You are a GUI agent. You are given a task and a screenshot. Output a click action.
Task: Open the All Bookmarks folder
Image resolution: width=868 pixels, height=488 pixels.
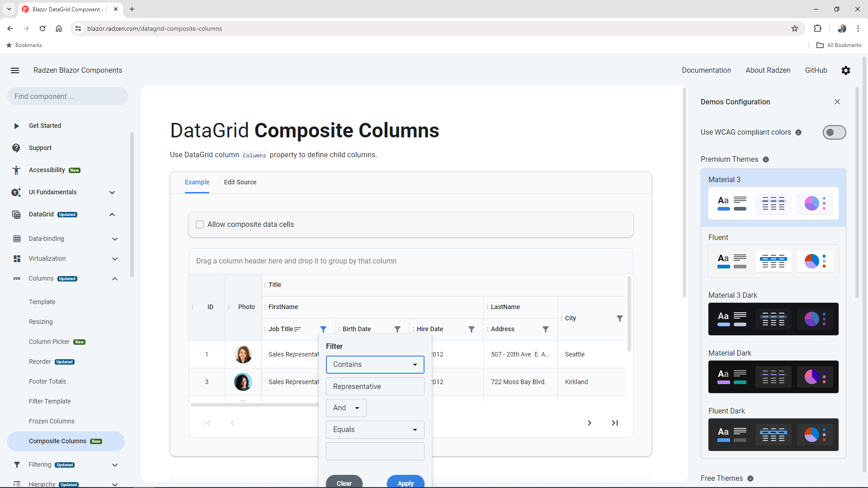pyautogui.click(x=839, y=45)
